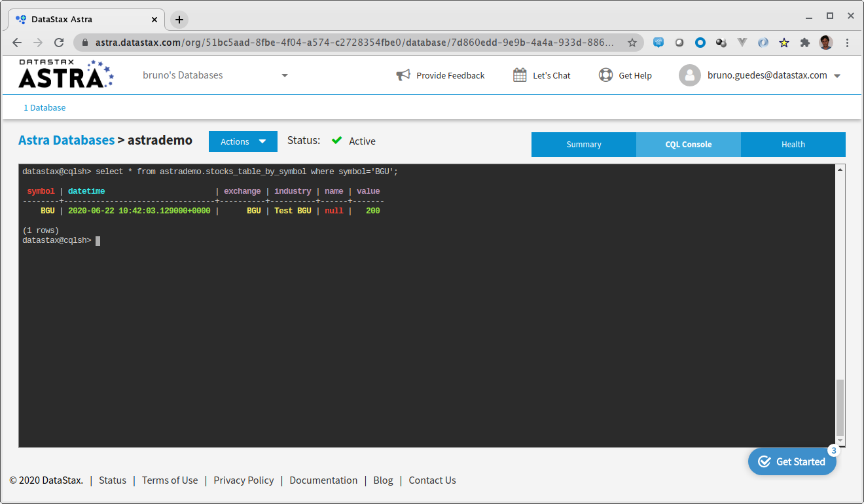Select the DataStax Astra browser tab

[86, 20]
